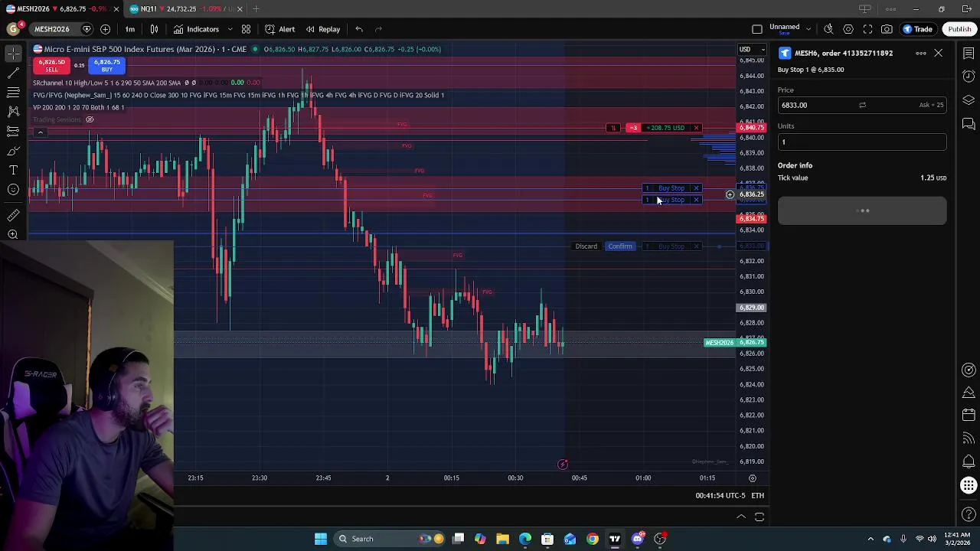Select the brush drawing tool
Viewport: 980px width, 551px height.
tap(13, 151)
